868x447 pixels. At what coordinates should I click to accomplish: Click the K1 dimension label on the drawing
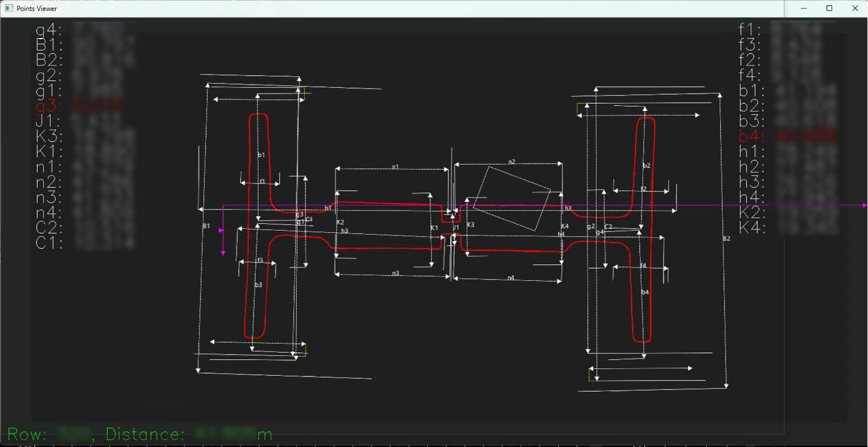click(x=434, y=228)
